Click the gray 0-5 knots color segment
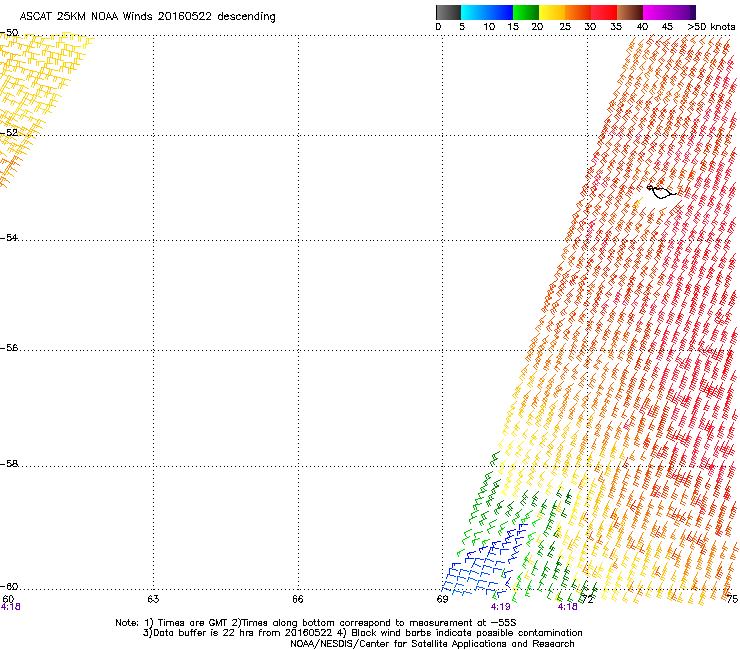 [448, 12]
